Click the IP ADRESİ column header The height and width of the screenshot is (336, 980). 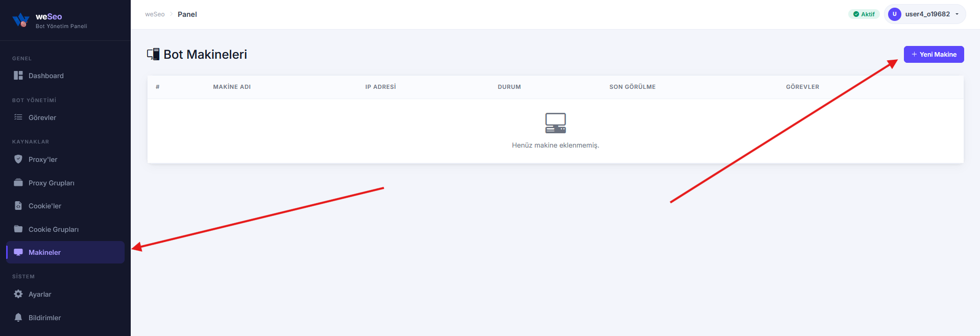380,87
